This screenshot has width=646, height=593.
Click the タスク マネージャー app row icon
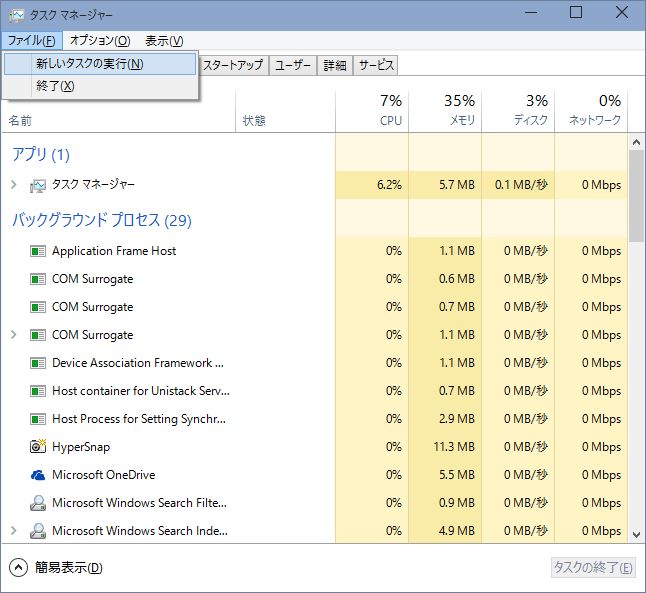pyautogui.click(x=38, y=185)
